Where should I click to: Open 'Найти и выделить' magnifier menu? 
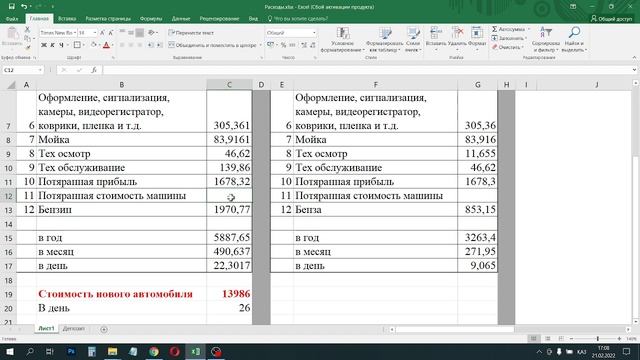[x=574, y=40]
